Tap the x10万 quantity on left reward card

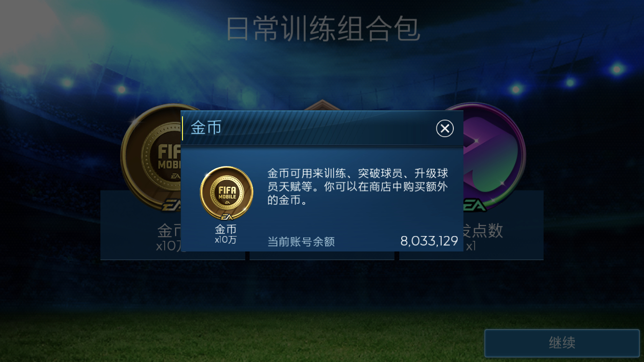(x=168, y=246)
